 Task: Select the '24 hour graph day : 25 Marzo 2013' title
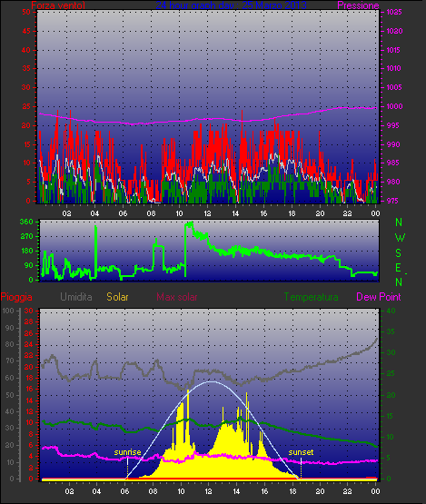231,5
